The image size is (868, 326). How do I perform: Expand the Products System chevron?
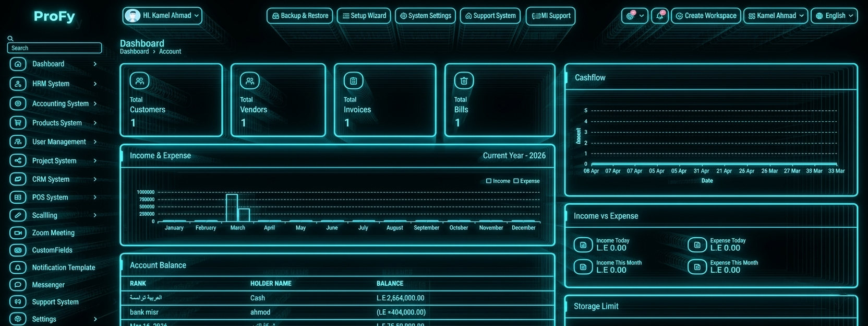click(x=95, y=123)
